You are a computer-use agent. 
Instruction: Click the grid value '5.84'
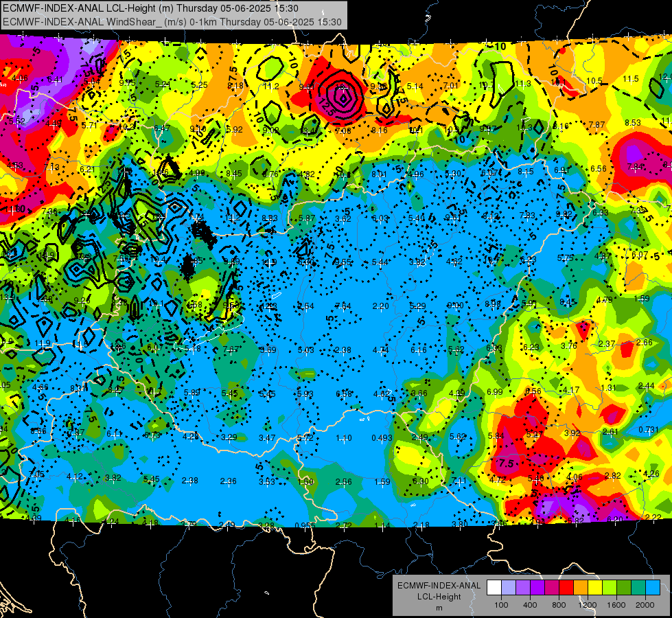pyautogui.click(x=496, y=436)
